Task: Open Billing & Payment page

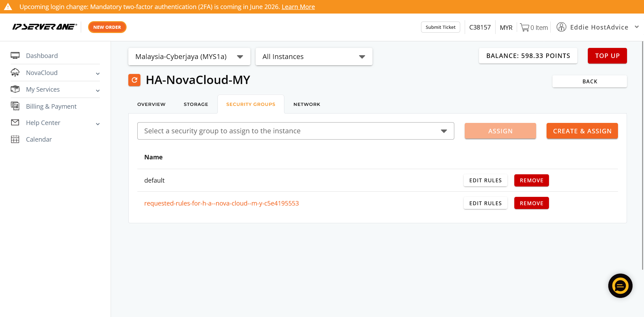Action: point(51,106)
